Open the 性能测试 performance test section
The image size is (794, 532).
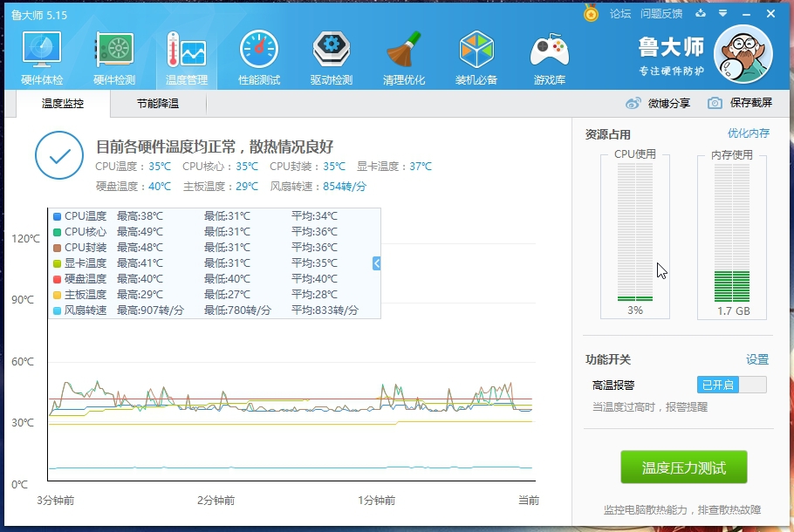coord(259,58)
